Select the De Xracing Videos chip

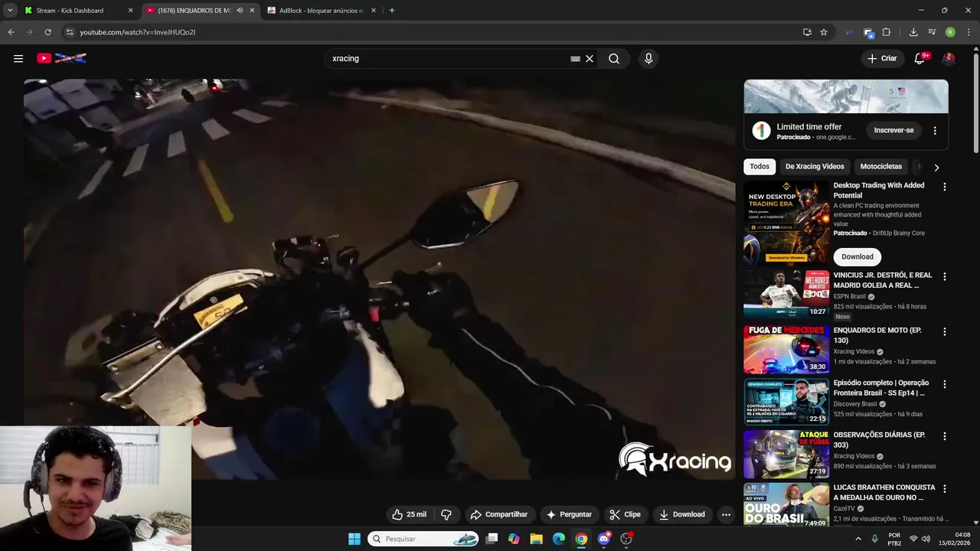(x=815, y=166)
